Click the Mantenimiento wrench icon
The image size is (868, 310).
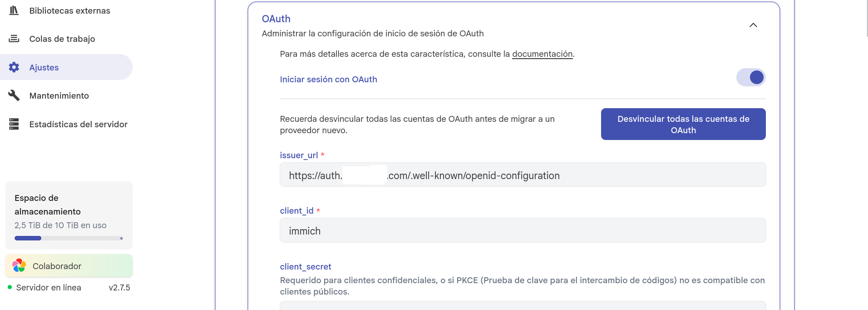click(14, 95)
